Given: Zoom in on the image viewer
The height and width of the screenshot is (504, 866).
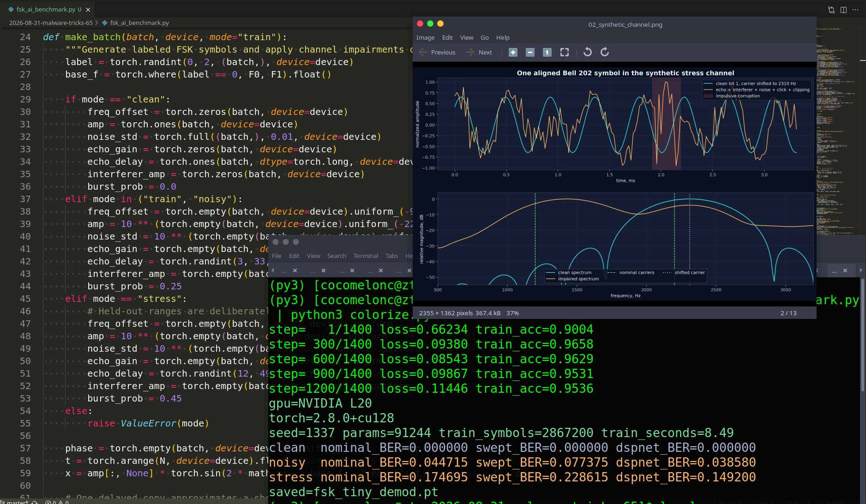Looking at the screenshot, I should pyautogui.click(x=513, y=53).
